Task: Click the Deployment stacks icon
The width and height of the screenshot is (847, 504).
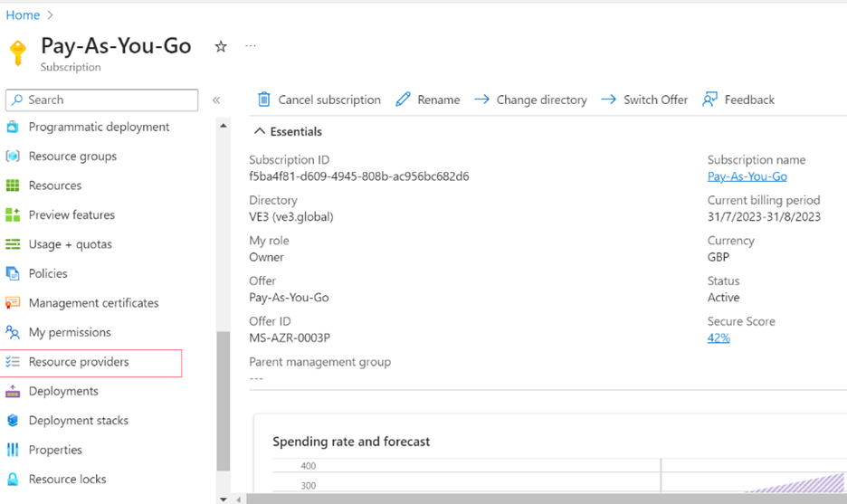Action: click(13, 421)
